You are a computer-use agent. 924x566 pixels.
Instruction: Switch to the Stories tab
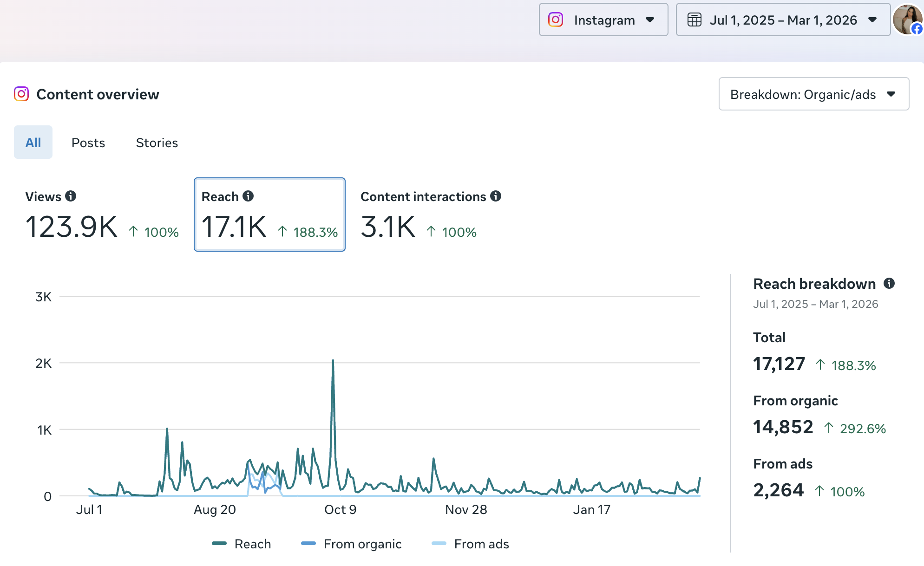157,143
